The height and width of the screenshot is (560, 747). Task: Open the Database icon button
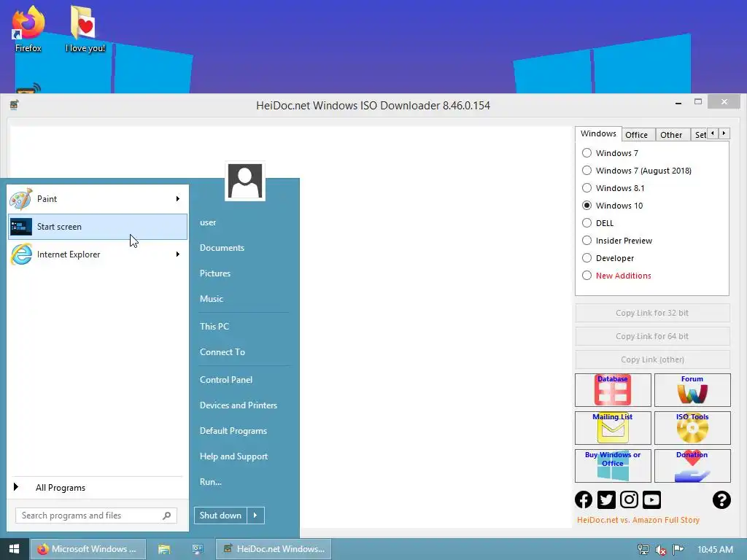613,390
